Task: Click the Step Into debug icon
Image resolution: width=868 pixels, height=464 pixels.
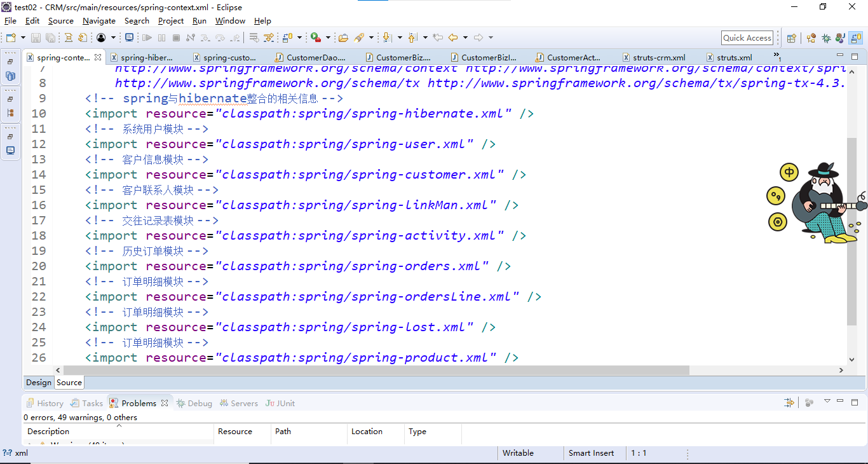Action: 205,38
